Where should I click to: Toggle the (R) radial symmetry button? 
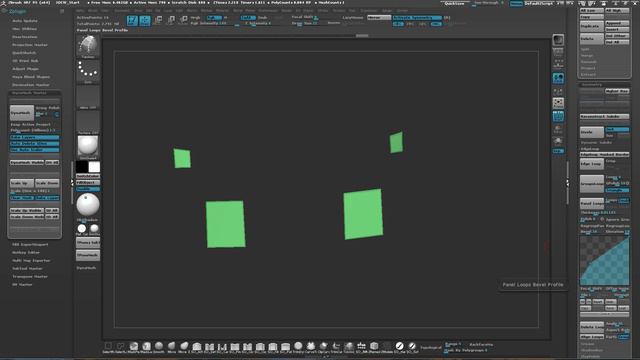(447, 18)
